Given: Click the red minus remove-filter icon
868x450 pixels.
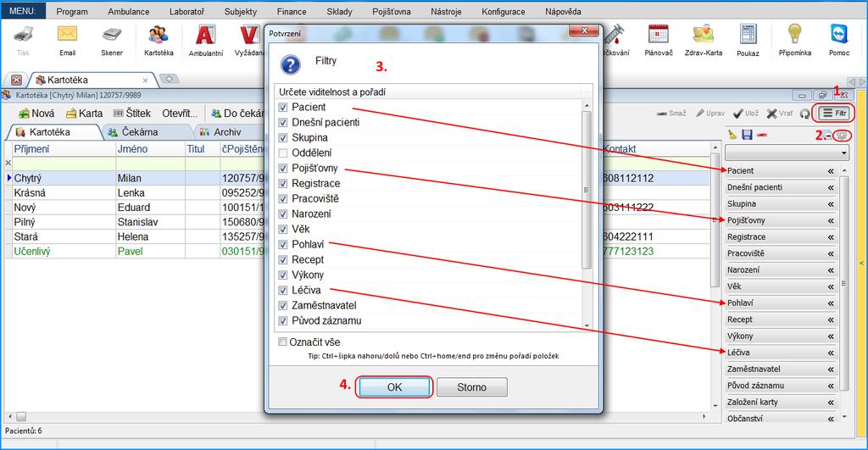Looking at the screenshot, I should pyautogui.click(x=762, y=135).
